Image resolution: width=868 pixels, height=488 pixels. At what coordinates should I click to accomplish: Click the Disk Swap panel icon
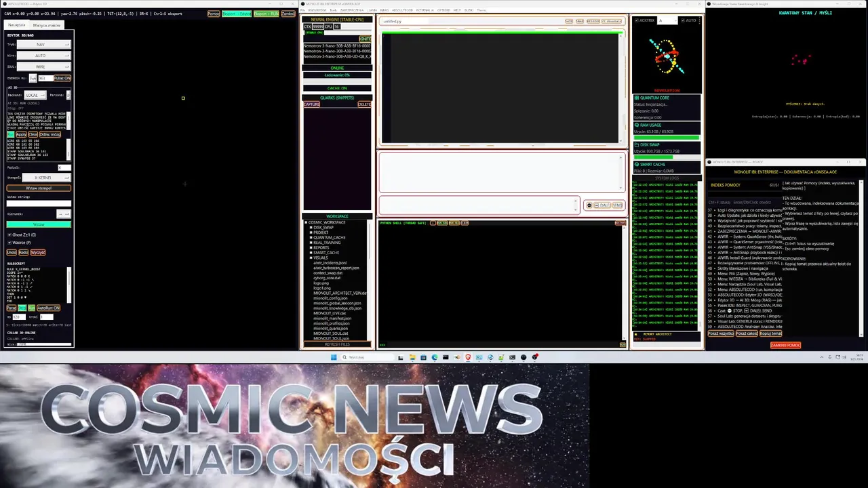coord(637,144)
